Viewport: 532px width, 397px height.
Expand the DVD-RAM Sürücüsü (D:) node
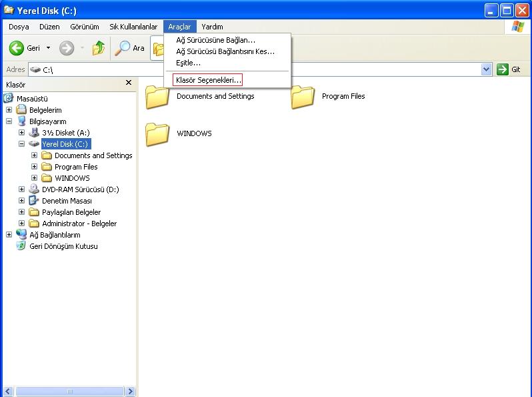[22, 189]
